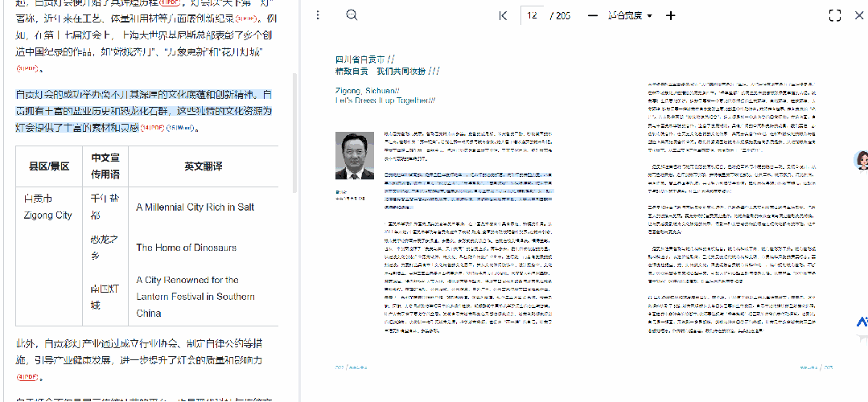The width and height of the screenshot is (868, 402).
Task: Click the page number field showing 12
Action: 533,15
